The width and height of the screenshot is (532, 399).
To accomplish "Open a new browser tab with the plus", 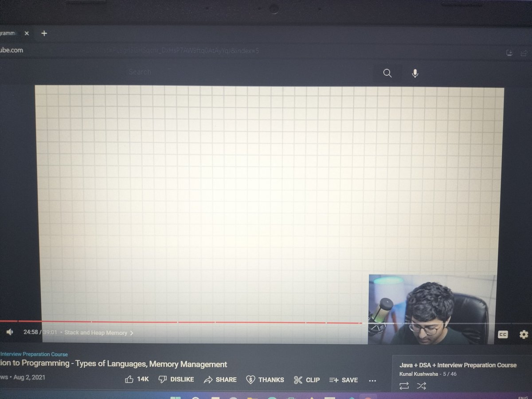I will click(44, 33).
